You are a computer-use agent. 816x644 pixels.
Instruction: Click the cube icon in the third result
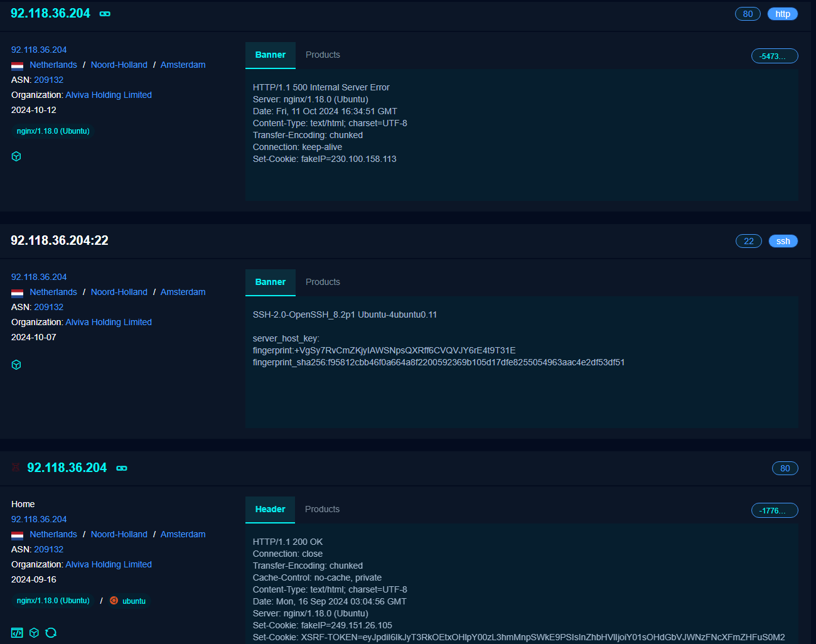[x=34, y=633]
